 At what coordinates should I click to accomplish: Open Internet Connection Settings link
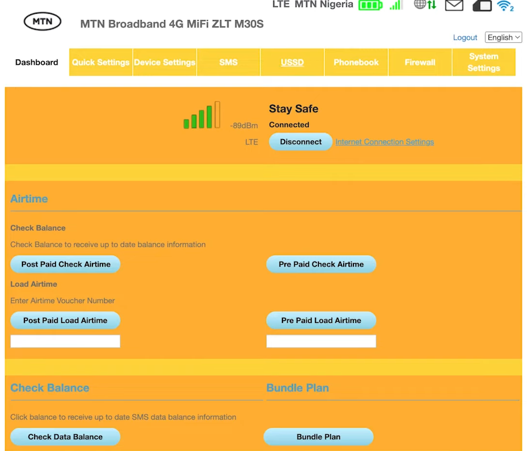[x=384, y=142]
